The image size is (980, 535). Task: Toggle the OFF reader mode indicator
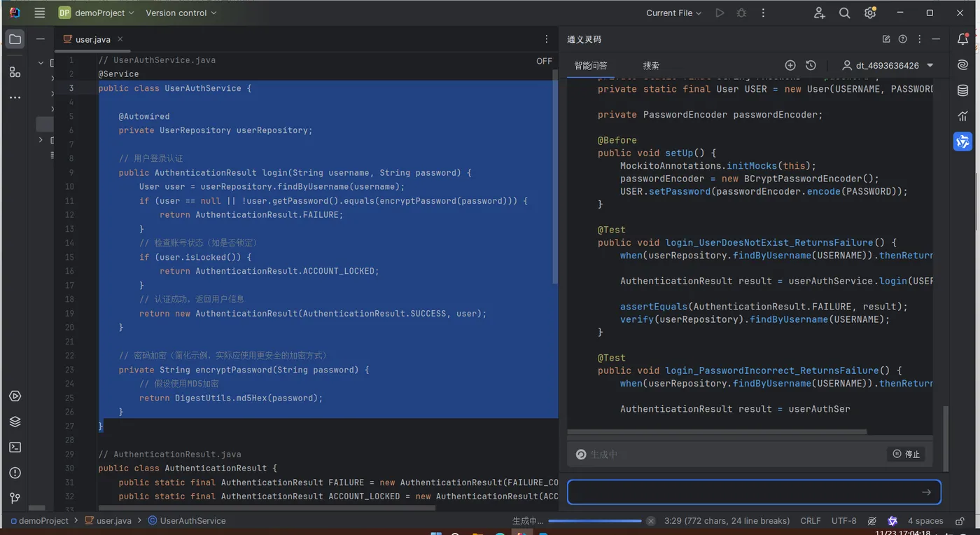[x=544, y=61]
